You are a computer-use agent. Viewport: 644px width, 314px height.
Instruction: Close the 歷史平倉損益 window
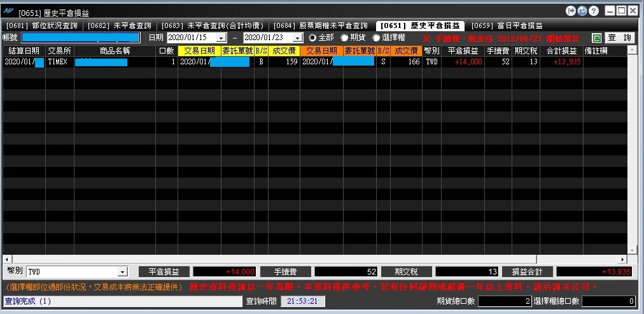[x=633, y=11]
